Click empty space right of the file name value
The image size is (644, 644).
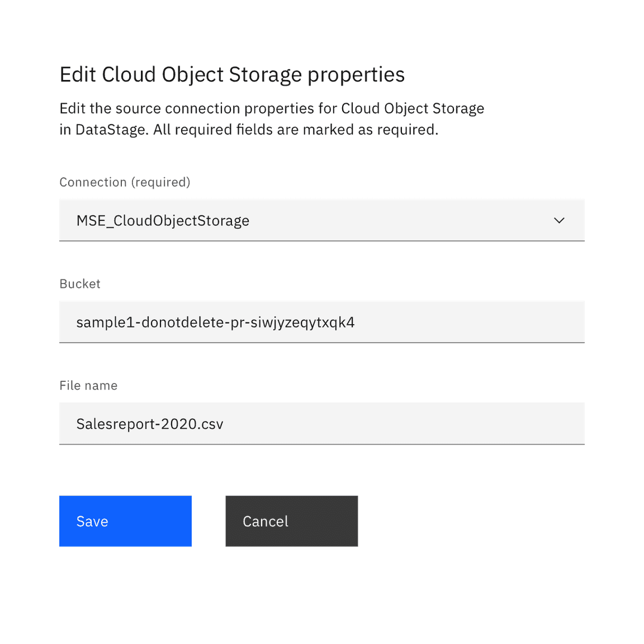point(402,424)
